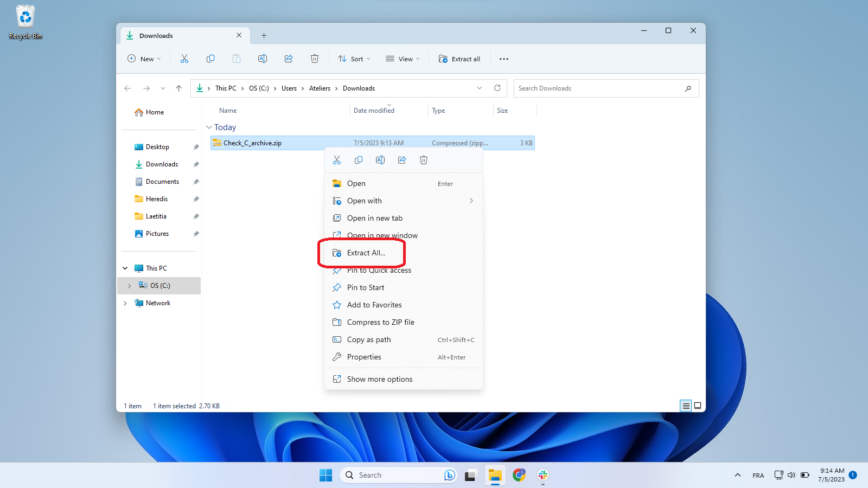The image size is (868, 488).
Task: Expand the Network tree node
Action: tap(125, 303)
